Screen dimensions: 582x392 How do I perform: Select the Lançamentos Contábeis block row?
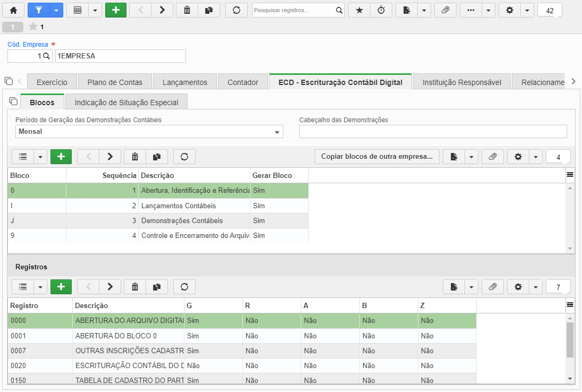(158, 206)
